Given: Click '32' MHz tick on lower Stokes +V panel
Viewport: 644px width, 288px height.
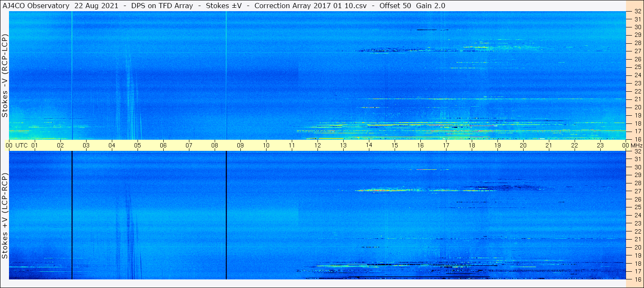Looking at the screenshot, I should (637, 151).
